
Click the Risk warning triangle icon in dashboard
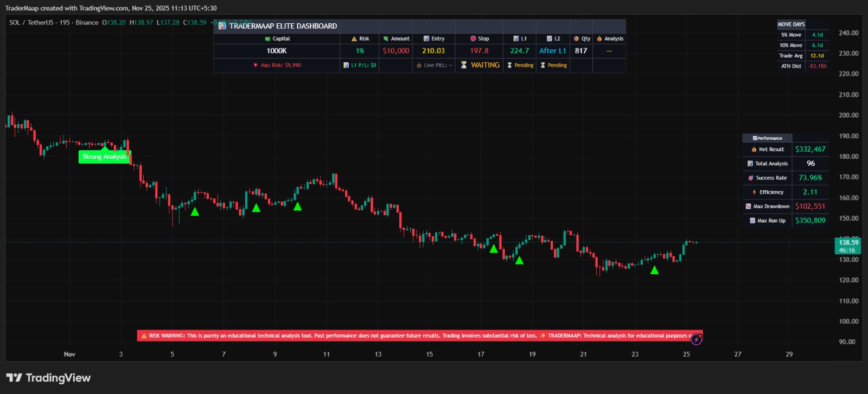[x=354, y=39]
